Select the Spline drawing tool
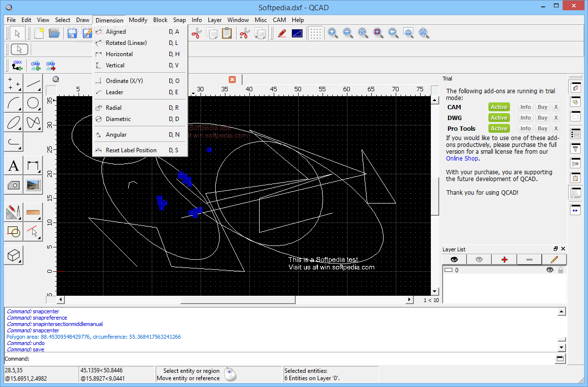 pyautogui.click(x=33, y=122)
